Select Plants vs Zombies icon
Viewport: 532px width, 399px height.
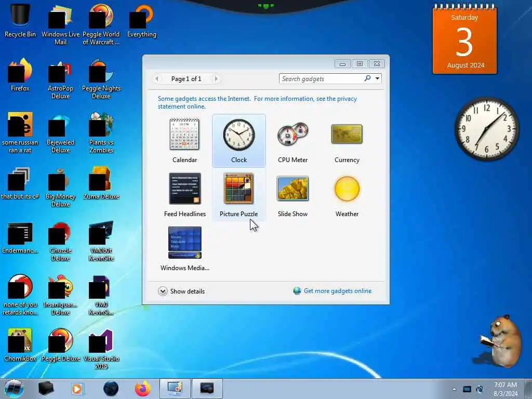coord(101,132)
